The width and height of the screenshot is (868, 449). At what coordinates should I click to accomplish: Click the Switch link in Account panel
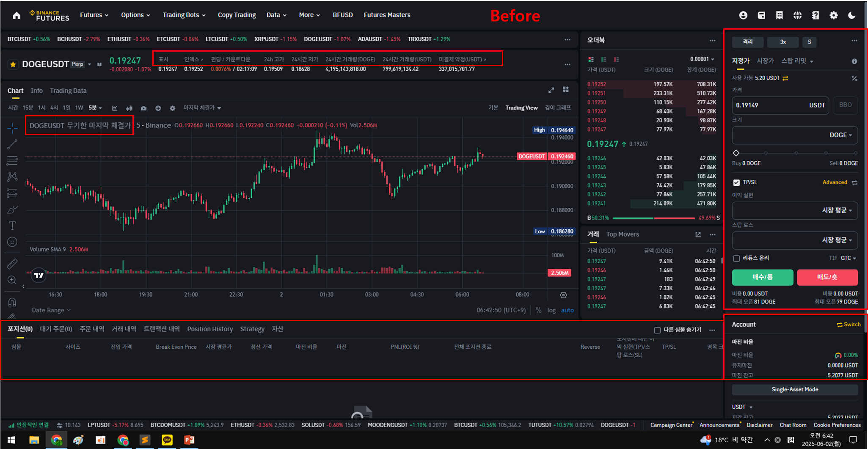(849, 325)
